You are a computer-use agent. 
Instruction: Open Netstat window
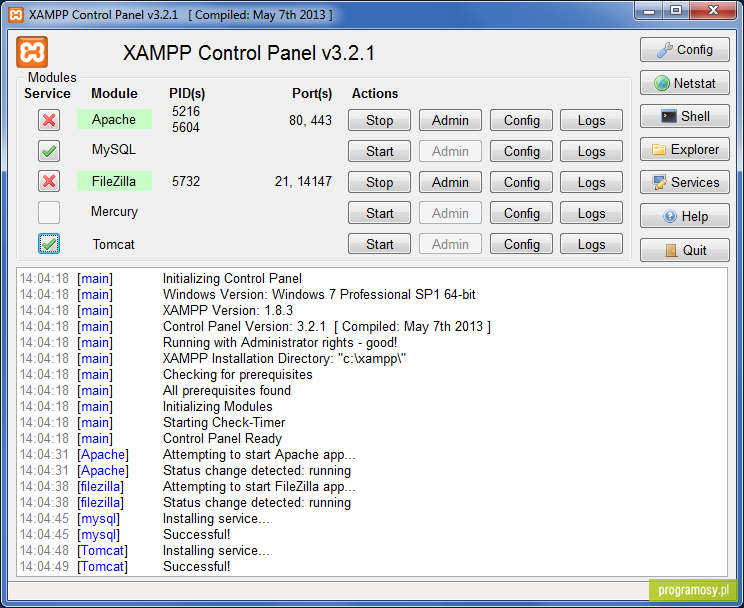[x=684, y=84]
